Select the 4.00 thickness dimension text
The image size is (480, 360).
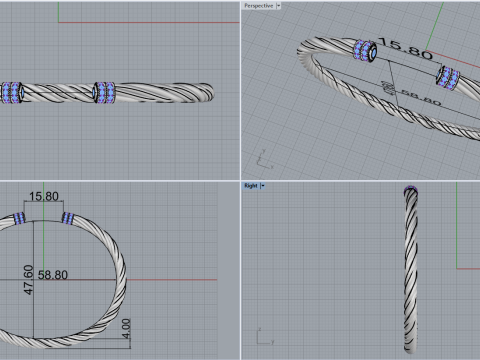click(x=126, y=328)
